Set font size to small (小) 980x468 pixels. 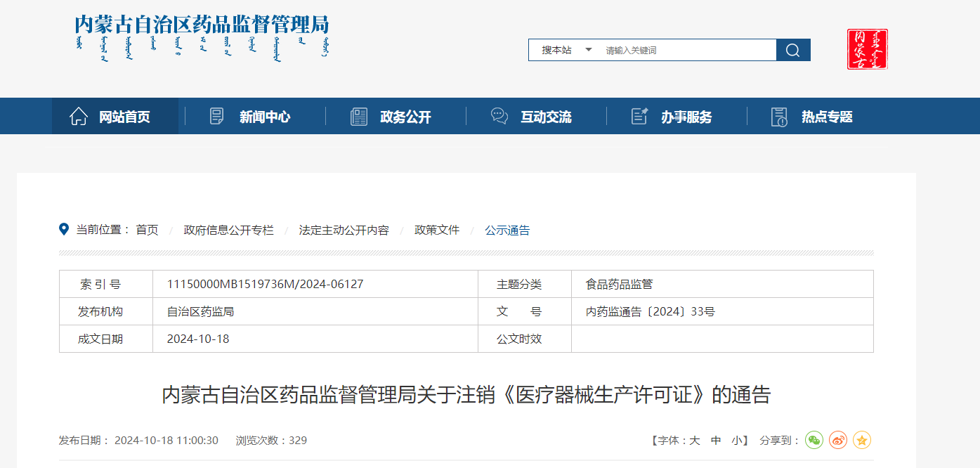pos(737,441)
